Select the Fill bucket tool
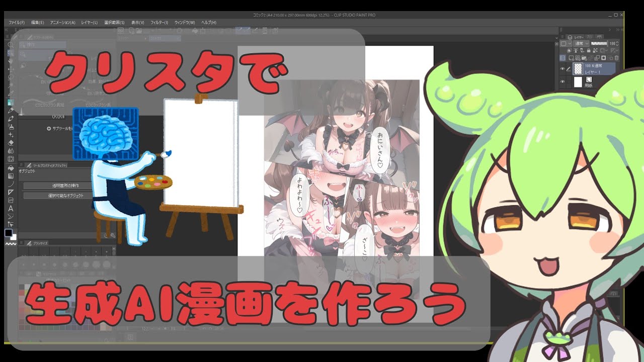The width and height of the screenshot is (644, 362). pyautogui.click(x=11, y=167)
